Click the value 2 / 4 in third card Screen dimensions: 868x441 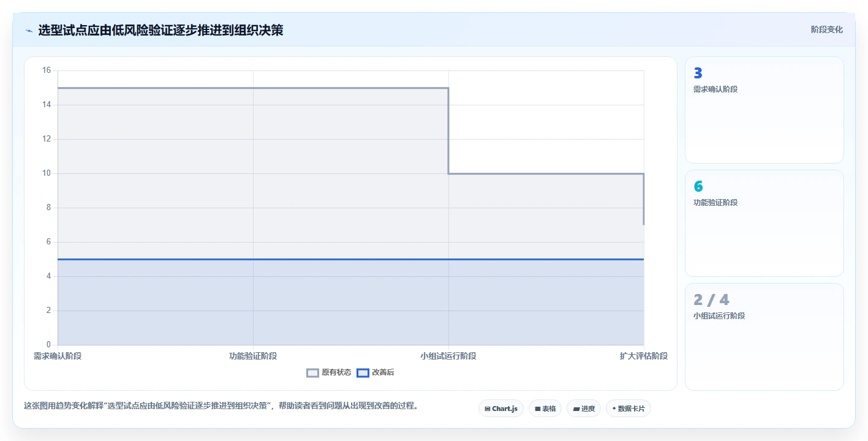pos(711,300)
